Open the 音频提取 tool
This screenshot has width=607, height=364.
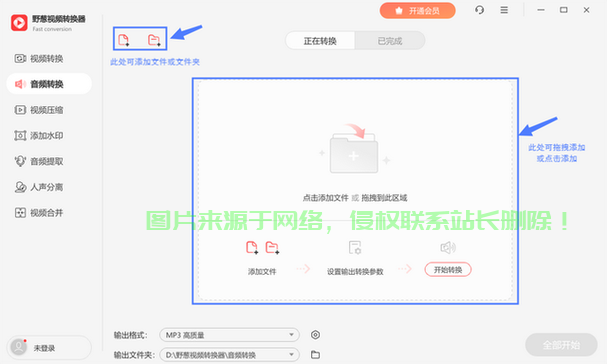(49, 161)
